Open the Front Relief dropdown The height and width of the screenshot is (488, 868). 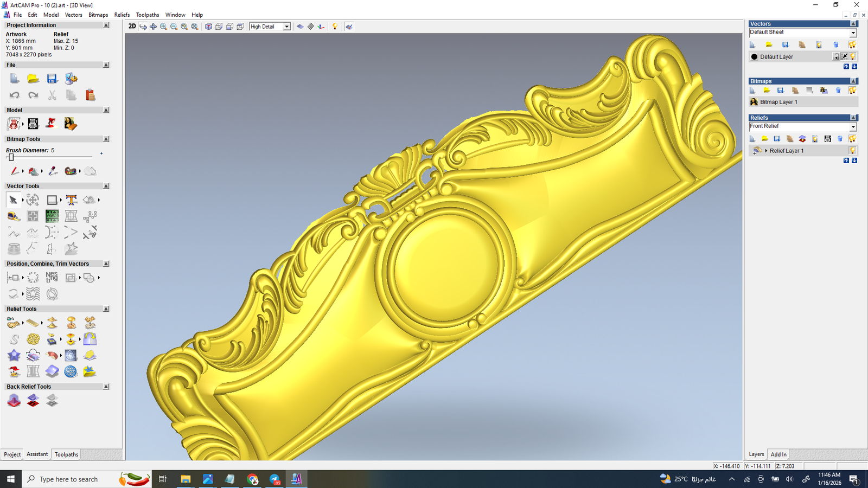853,127
